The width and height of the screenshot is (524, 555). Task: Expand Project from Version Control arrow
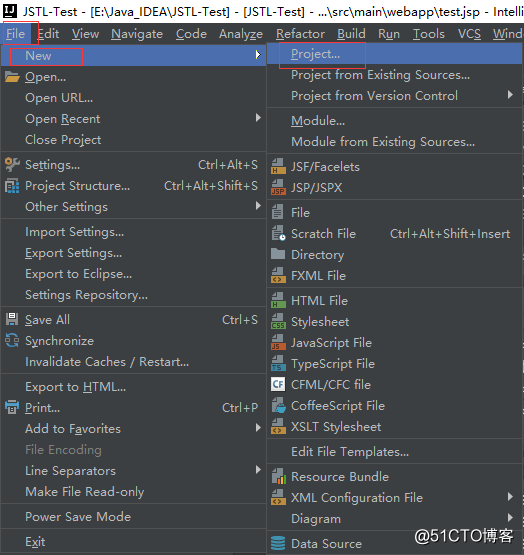(x=510, y=95)
